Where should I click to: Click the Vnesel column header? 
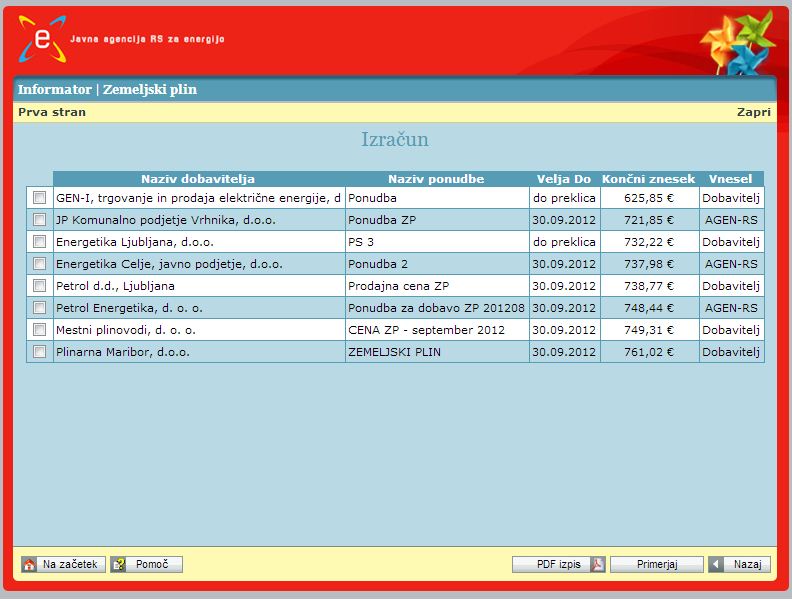[730, 179]
